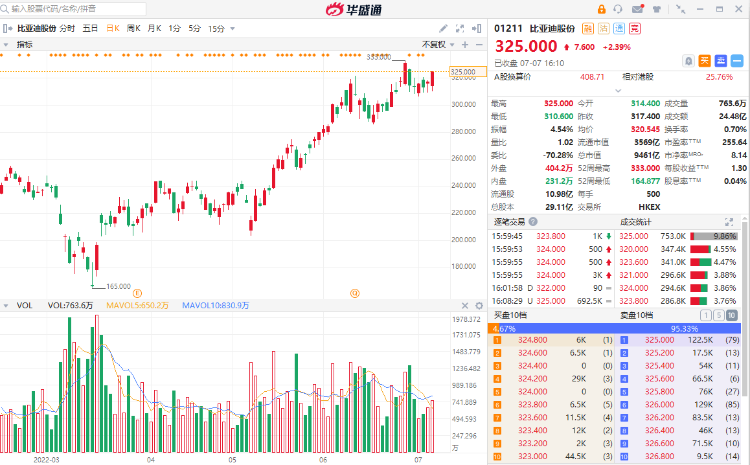This screenshot has height=465, width=750.
Task: Click the 完 red tag icon
Action: point(635,29)
